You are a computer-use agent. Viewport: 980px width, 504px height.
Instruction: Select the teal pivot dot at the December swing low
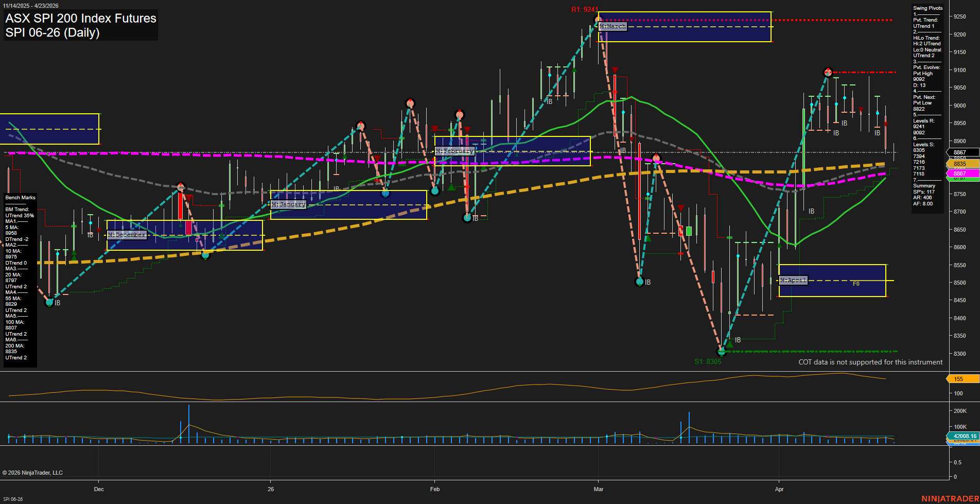50,303
